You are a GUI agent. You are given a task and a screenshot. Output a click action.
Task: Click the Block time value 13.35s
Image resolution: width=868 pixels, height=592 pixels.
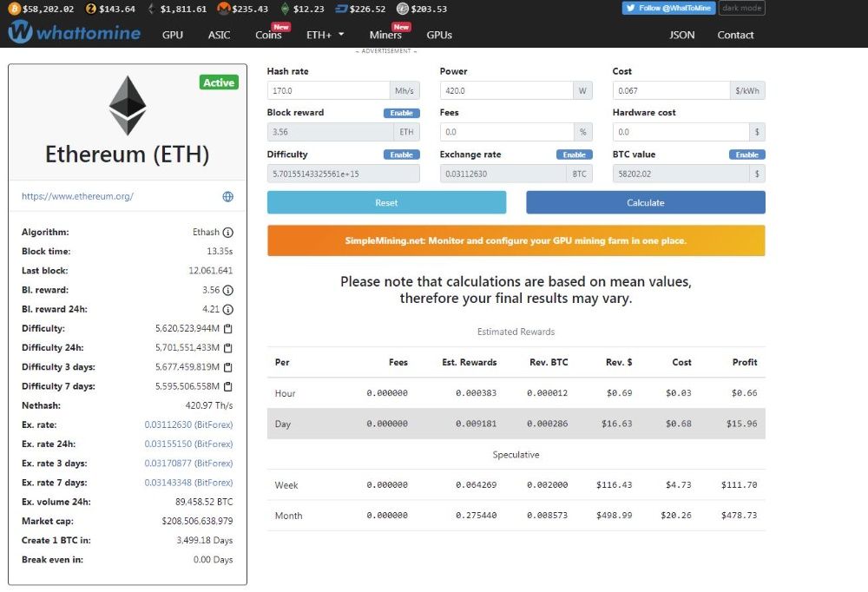[x=220, y=252]
